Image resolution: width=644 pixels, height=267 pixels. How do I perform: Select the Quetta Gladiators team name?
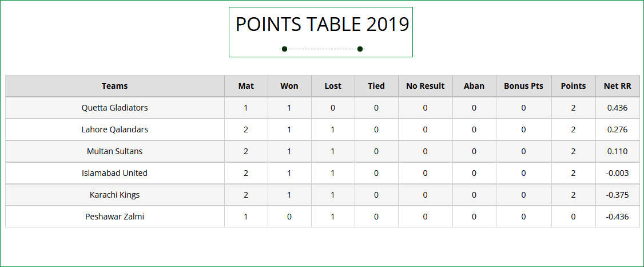pos(114,108)
